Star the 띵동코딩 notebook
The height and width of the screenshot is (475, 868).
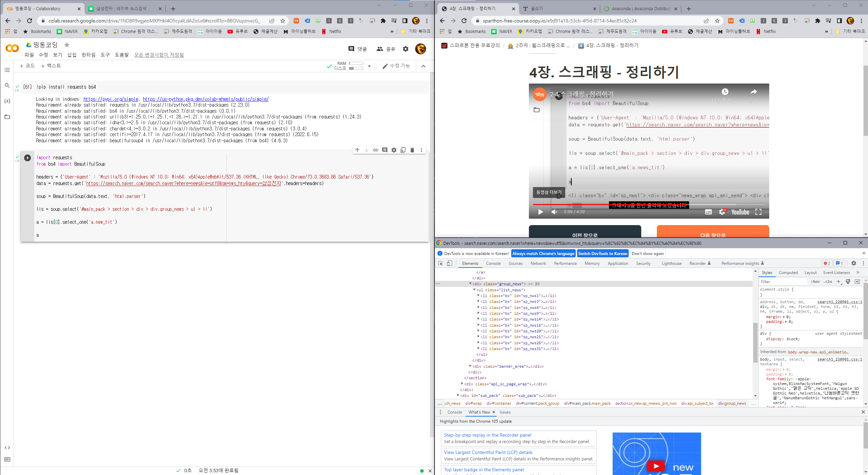coord(67,45)
